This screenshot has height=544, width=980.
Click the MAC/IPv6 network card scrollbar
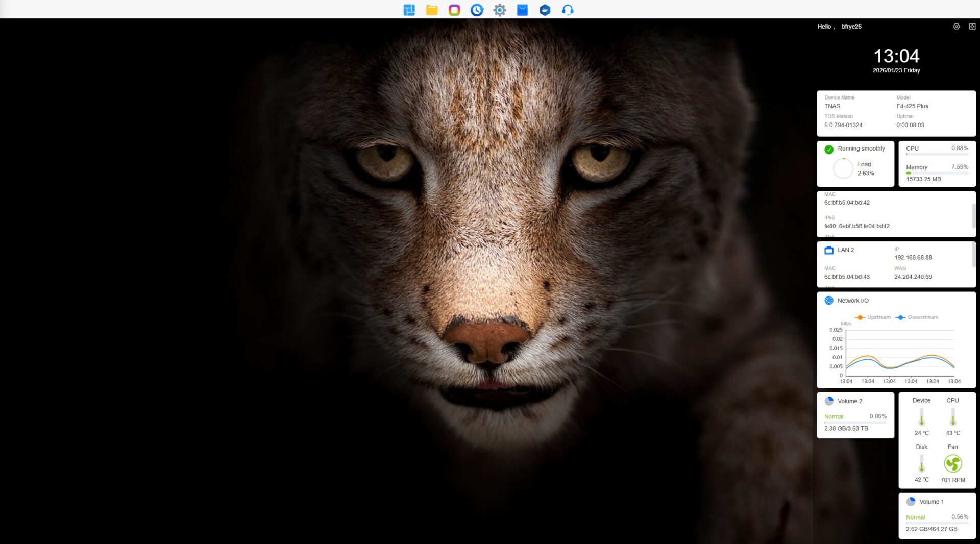click(974, 215)
